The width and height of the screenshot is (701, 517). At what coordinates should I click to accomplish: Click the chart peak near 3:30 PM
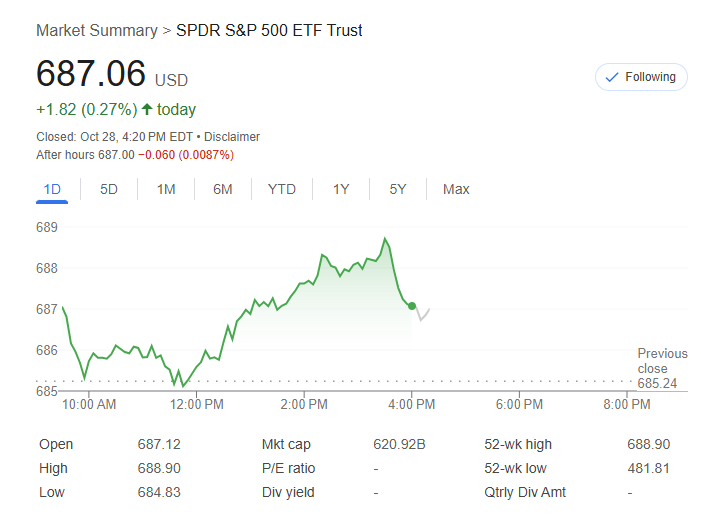[385, 239]
